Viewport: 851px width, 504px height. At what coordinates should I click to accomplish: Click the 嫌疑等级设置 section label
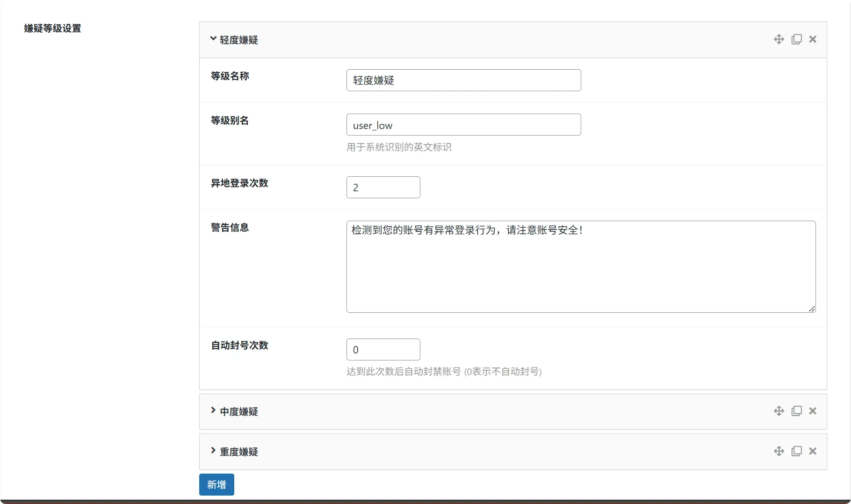point(52,29)
